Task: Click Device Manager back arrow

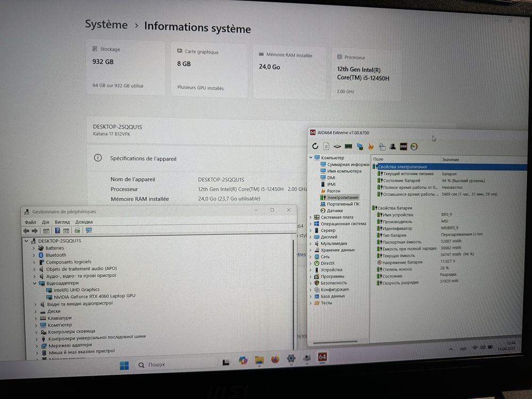Action: 26,231
